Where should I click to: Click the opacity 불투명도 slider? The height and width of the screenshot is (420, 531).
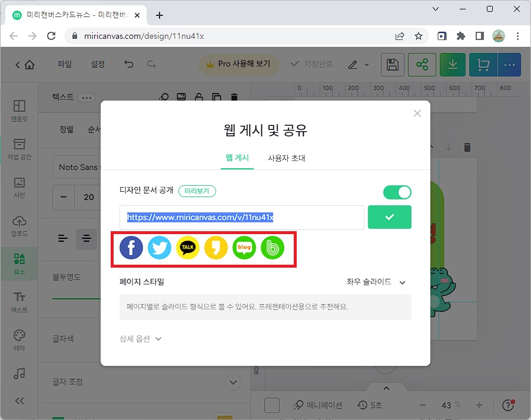(77, 298)
